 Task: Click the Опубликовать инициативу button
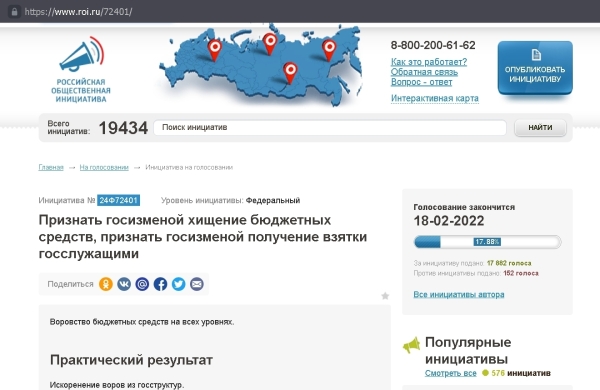(535, 68)
